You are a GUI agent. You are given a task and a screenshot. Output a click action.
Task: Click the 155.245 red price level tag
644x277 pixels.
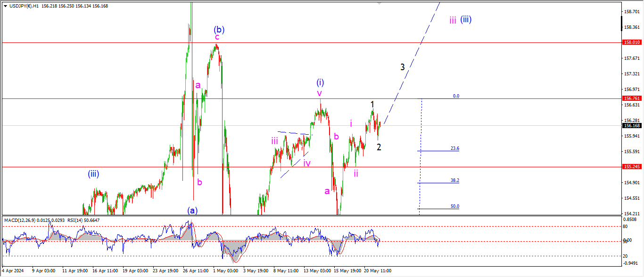(631, 167)
